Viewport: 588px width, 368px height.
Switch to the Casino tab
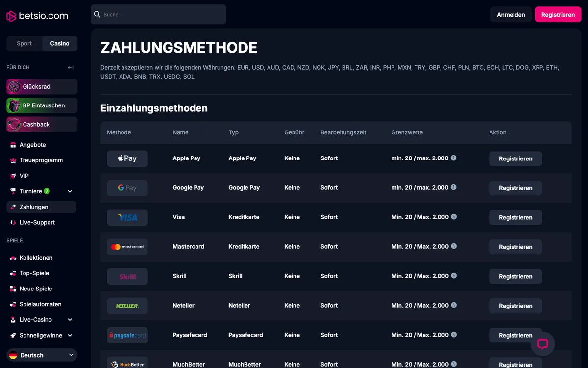(60, 43)
